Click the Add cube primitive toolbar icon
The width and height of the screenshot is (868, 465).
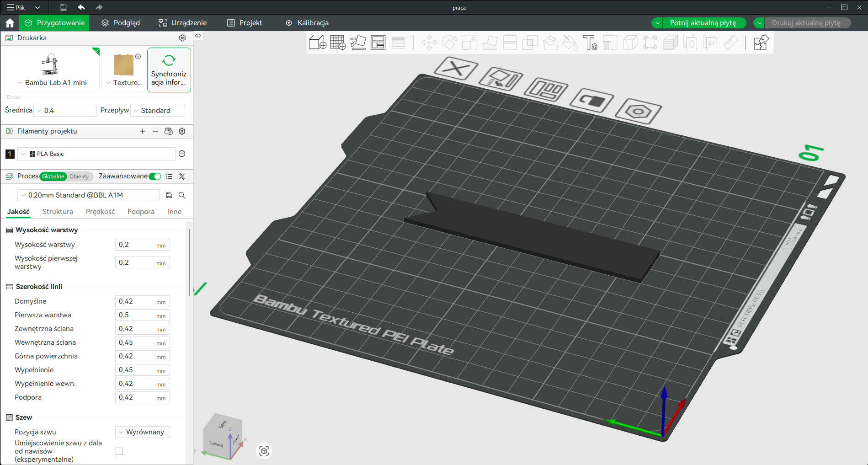point(318,43)
